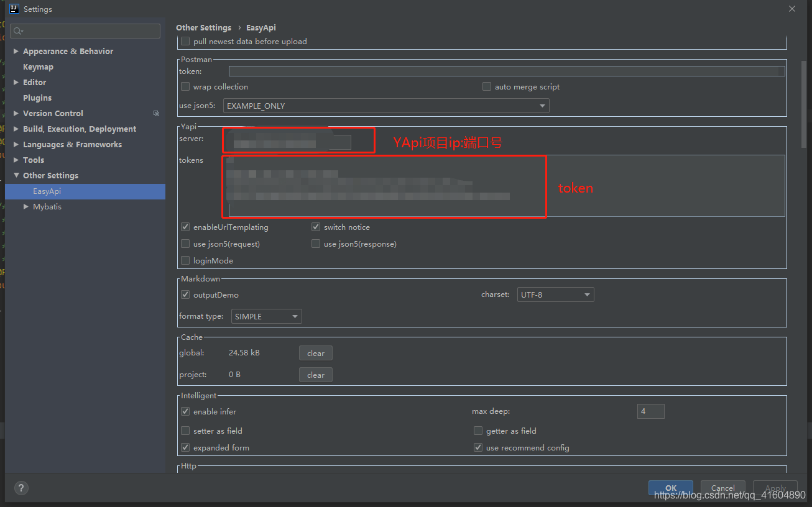The width and height of the screenshot is (812, 507).
Task: Click the OK button
Action: coord(671,488)
